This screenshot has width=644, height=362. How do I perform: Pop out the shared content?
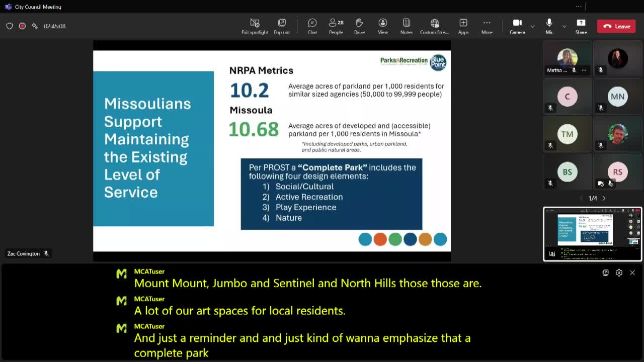point(282,26)
